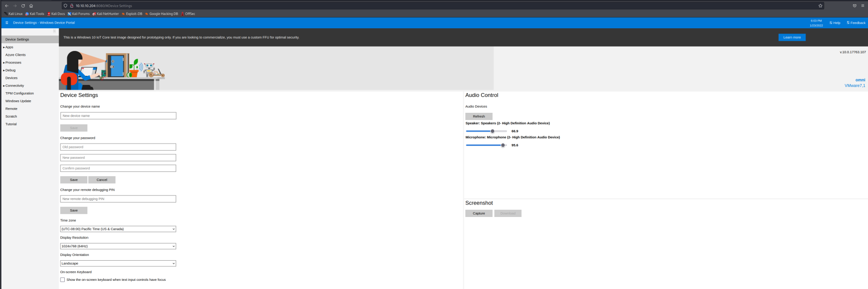The image size is (868, 289).
Task: Bookmark this page with the star icon
Action: click(x=820, y=6)
